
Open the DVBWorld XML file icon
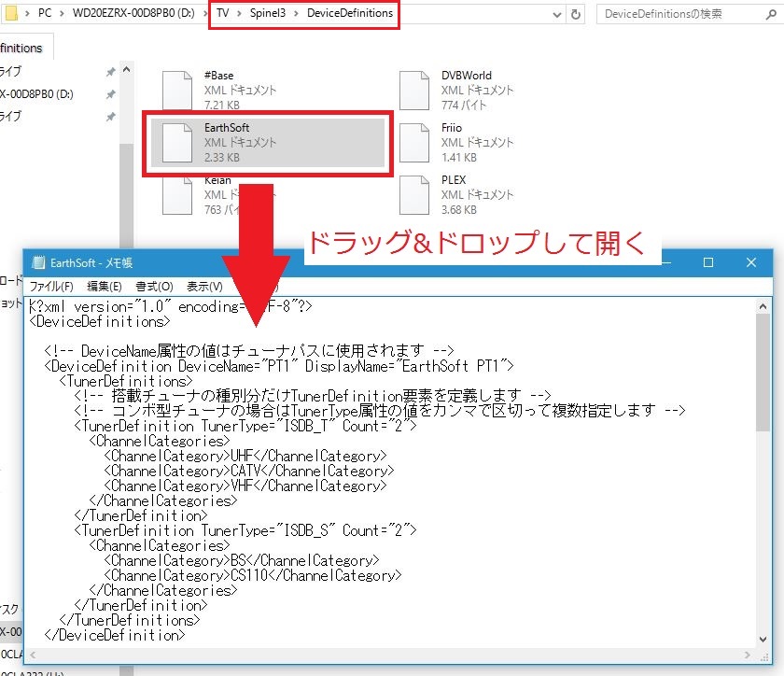[414, 90]
